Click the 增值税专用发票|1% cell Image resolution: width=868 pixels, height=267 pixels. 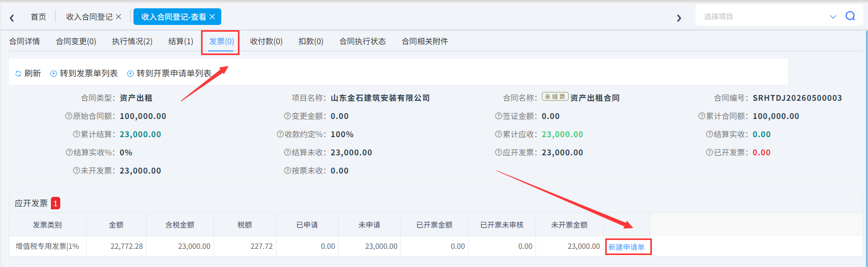[47, 246]
